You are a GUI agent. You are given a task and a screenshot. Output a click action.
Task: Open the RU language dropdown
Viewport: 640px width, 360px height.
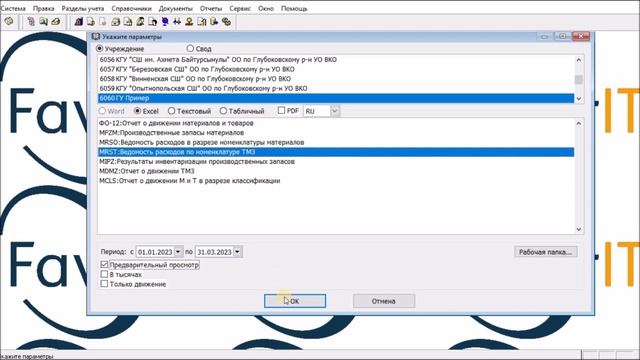[x=335, y=111]
